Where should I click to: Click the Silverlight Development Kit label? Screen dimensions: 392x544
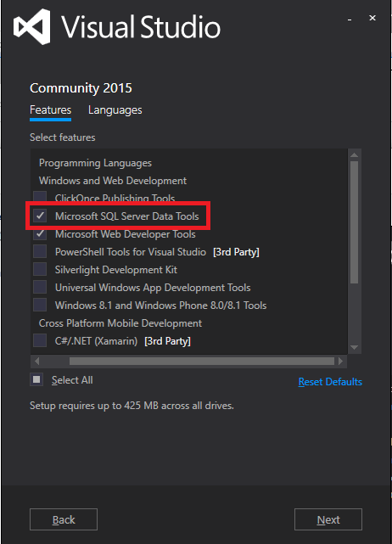coord(116,270)
